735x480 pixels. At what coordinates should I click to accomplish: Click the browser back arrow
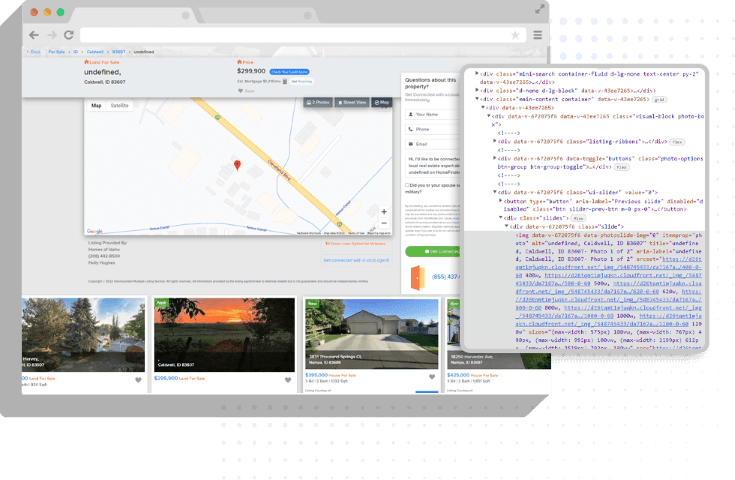coord(34,35)
